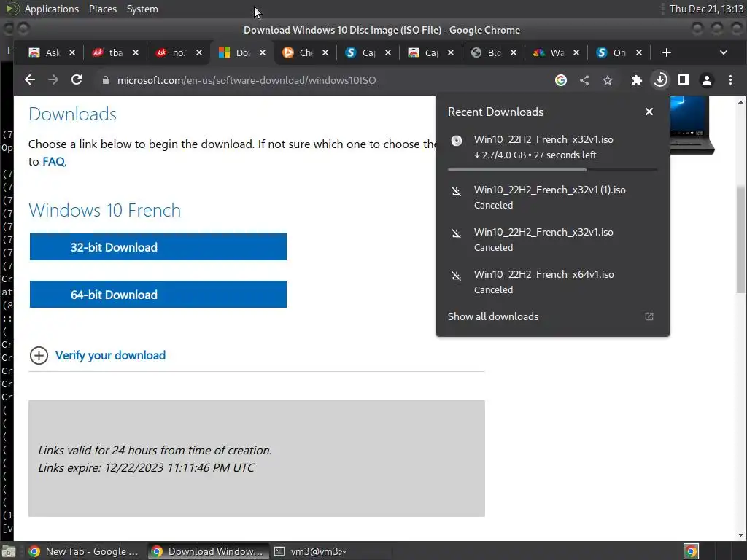Share this page via share icon
747x560 pixels.
(x=584, y=80)
